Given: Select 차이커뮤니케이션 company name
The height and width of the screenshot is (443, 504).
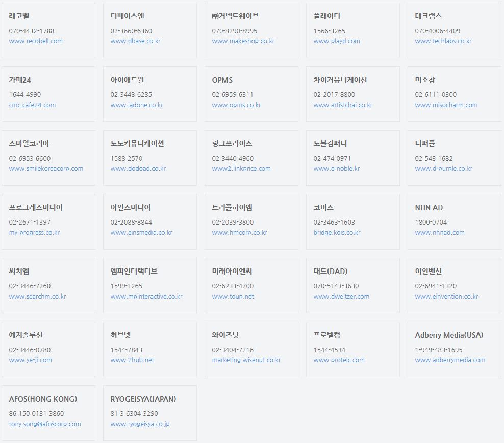Looking at the screenshot, I should [x=340, y=80].
